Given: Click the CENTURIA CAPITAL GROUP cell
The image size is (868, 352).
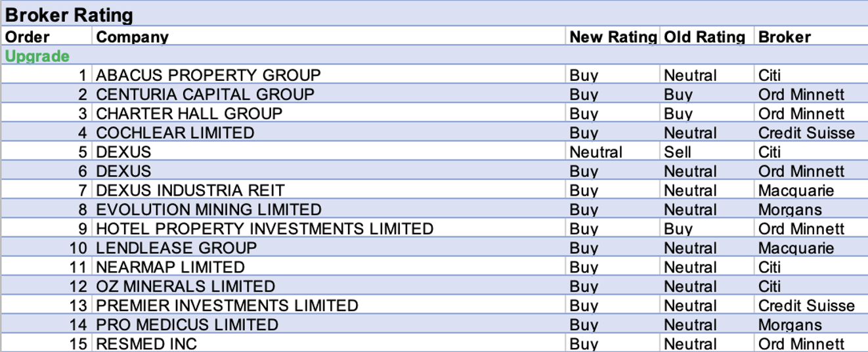Looking at the screenshot, I should (205, 94).
